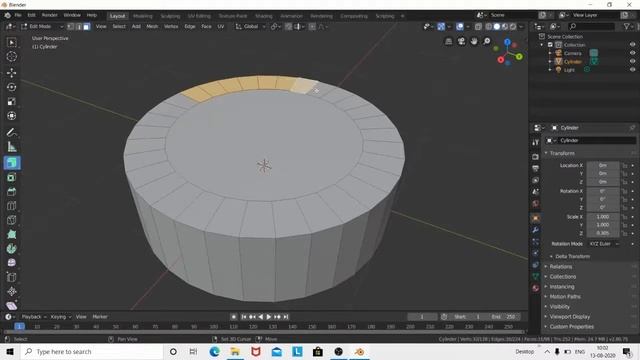Jump to the timeline end frame button

click(286, 317)
